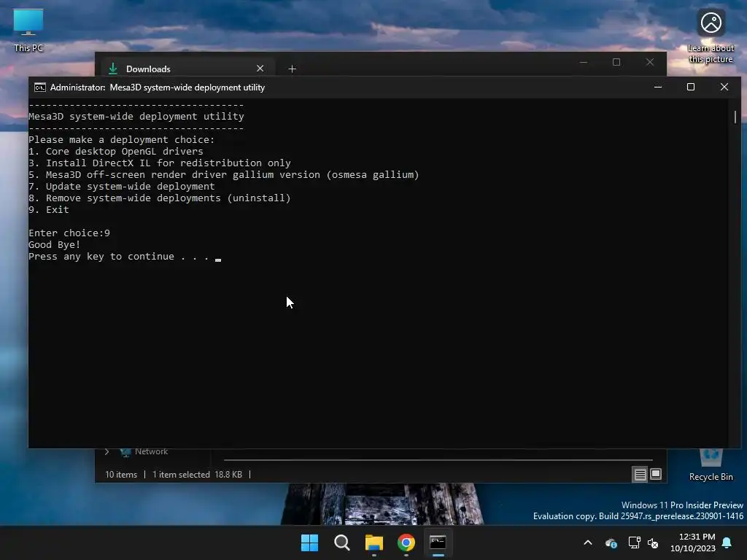Image resolution: width=747 pixels, height=560 pixels.
Task: Open the Recycle Bin desktop icon
Action: 711,465
